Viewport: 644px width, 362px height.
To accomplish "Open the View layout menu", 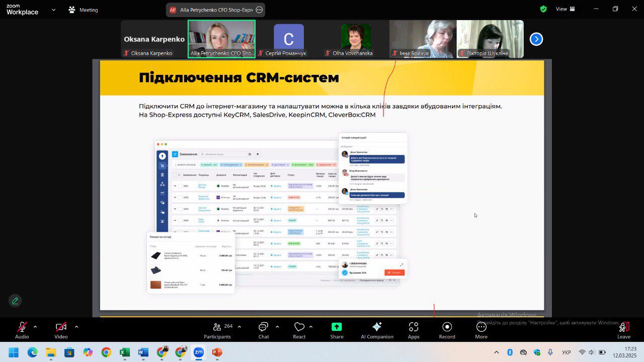I will 561,9.
